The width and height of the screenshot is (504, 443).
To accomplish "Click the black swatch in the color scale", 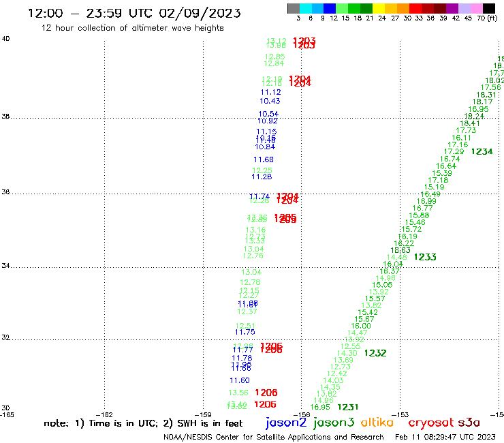I will [488, 8].
